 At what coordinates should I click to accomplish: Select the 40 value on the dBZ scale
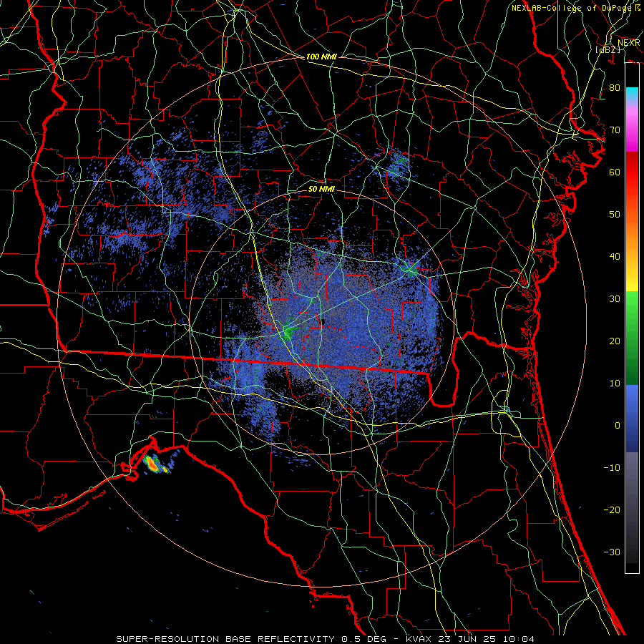[615, 257]
